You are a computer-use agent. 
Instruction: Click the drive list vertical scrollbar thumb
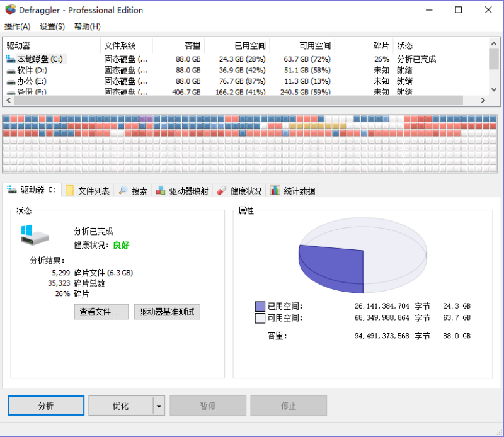pyautogui.click(x=494, y=59)
